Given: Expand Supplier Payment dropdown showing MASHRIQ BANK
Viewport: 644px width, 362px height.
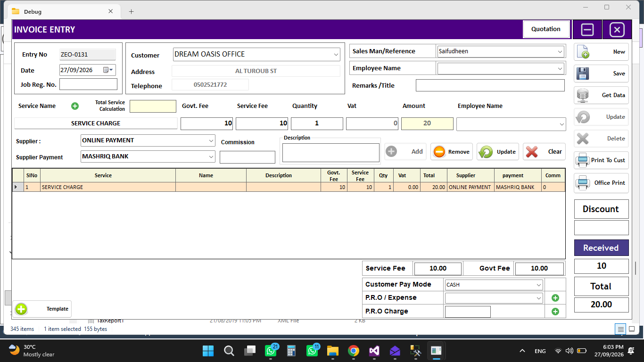Looking at the screenshot, I should point(211,156).
